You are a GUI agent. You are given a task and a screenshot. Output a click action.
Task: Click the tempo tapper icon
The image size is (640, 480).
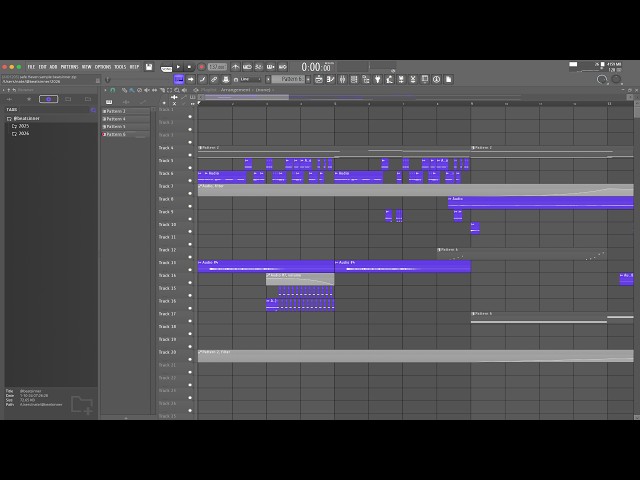(x=389, y=79)
